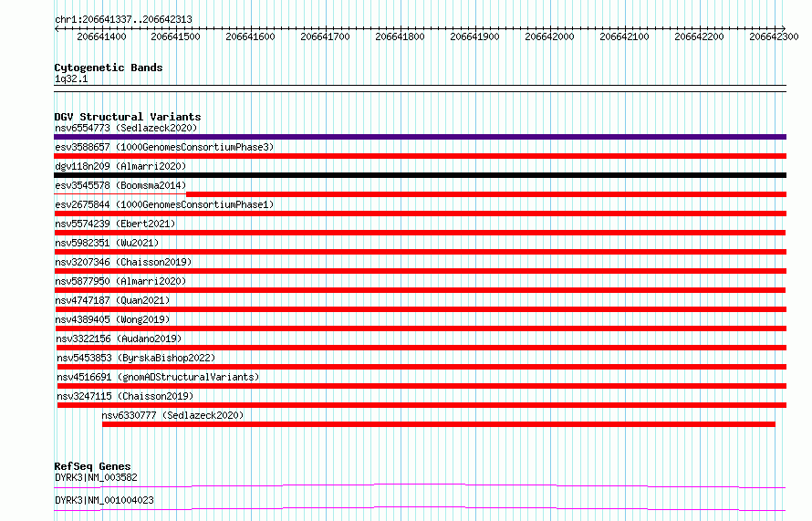Select ruler position 206641800
Screen dimensions: 812x521
(x=400, y=36)
